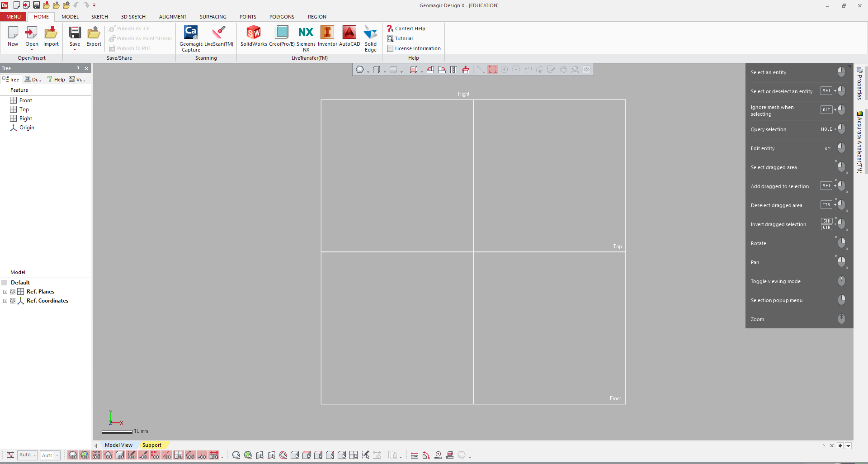Transfer model to AutoCAD
Screen dimensions: 868x464
pos(349,36)
